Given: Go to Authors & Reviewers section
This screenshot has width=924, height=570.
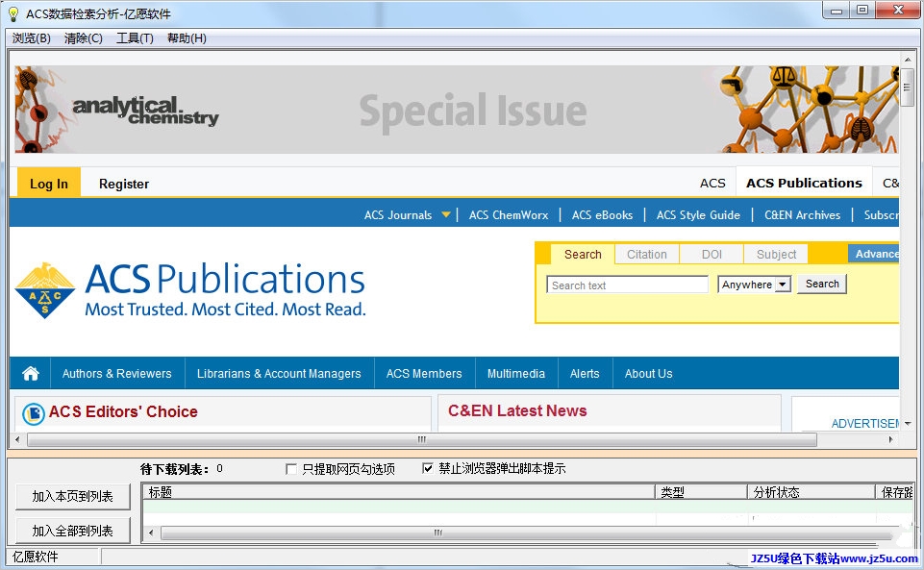Looking at the screenshot, I should click(117, 373).
